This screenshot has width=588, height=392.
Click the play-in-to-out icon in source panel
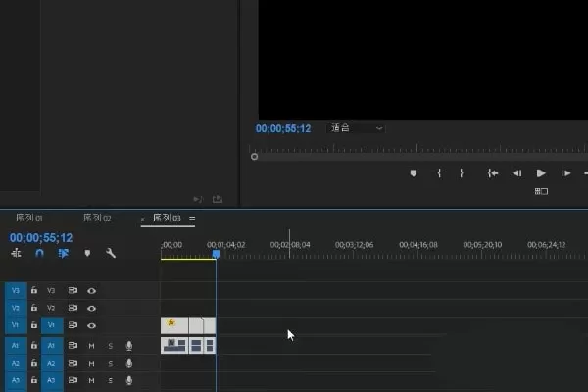[198, 199]
